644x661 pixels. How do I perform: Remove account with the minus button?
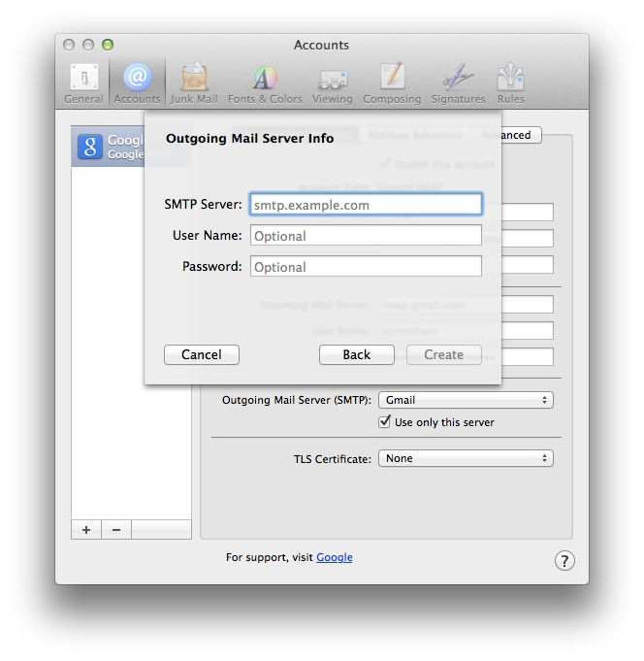coord(116,529)
